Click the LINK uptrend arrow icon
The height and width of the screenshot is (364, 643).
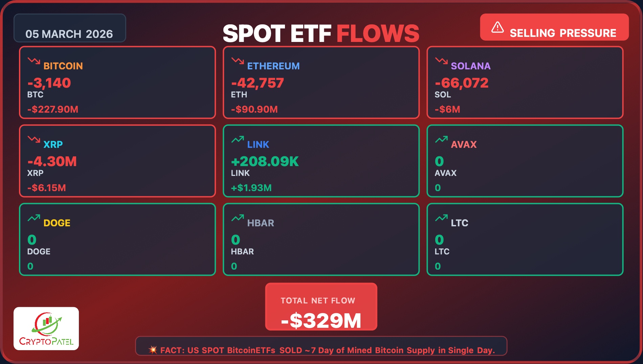coord(238,139)
